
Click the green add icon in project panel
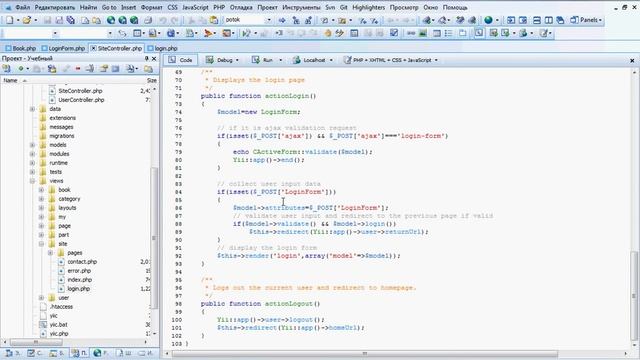[20, 69]
